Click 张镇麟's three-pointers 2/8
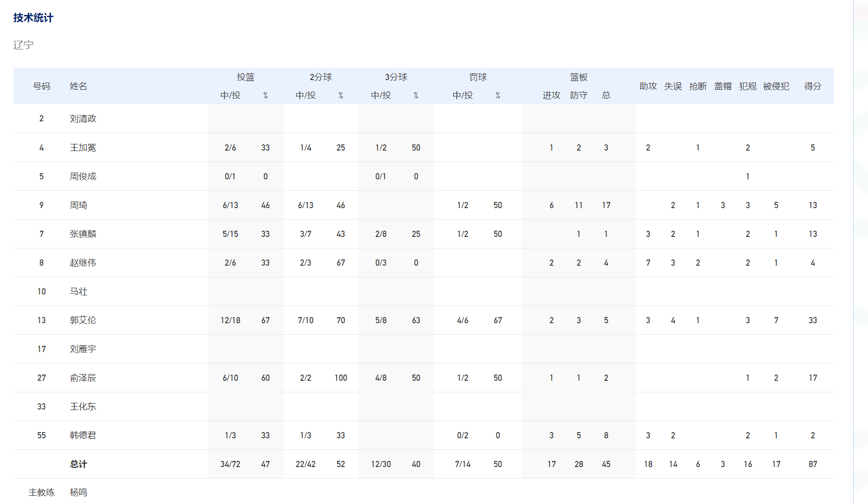The image size is (868, 504). pyautogui.click(x=381, y=234)
